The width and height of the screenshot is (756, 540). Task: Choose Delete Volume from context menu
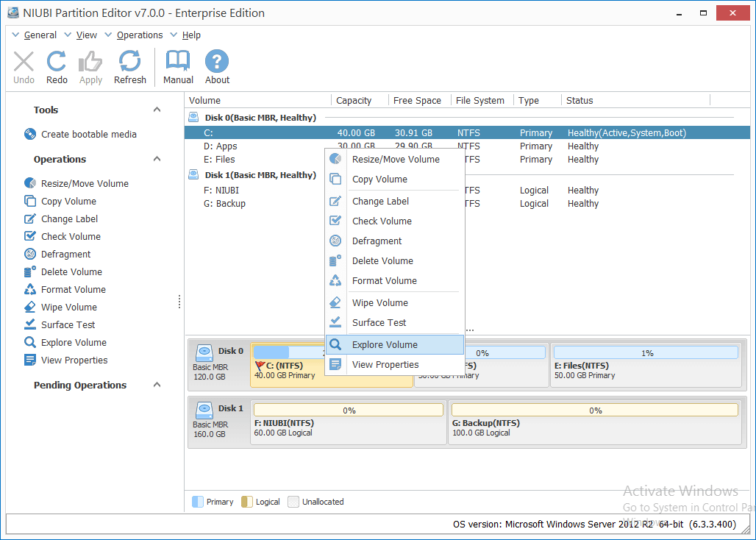[395, 260]
